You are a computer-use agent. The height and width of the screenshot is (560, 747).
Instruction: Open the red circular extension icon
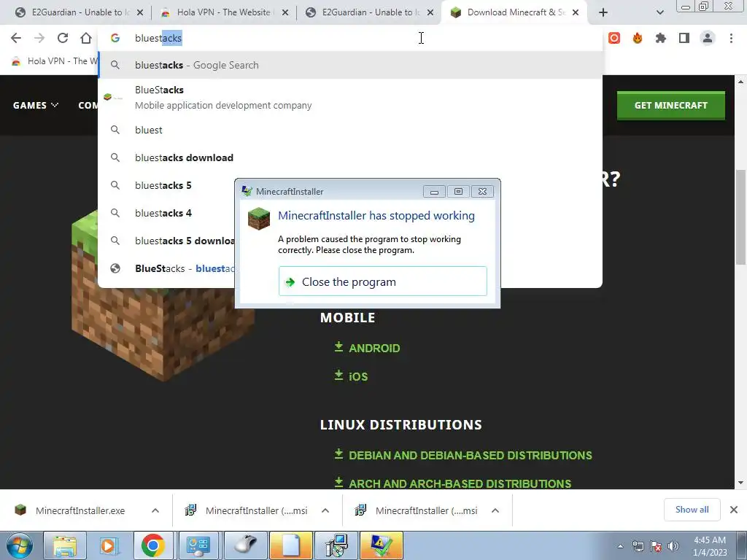(614, 38)
